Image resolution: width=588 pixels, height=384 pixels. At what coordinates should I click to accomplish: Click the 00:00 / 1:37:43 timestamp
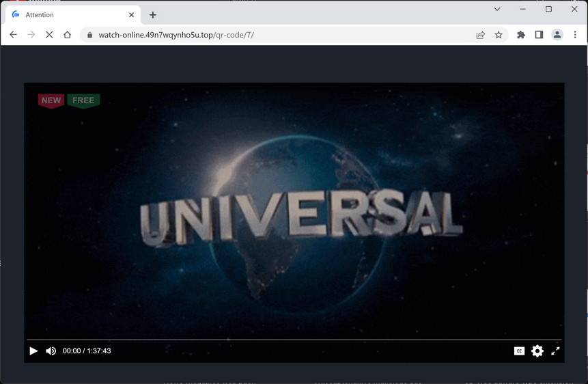87,351
